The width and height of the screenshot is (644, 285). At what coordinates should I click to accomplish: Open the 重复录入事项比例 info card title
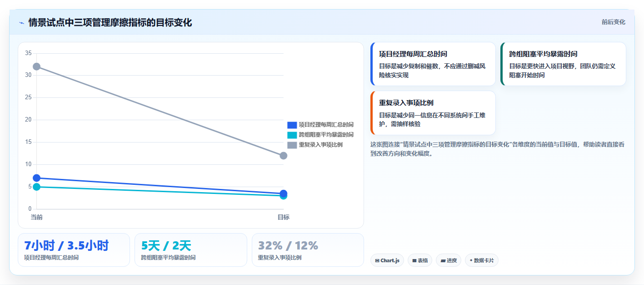point(406,103)
